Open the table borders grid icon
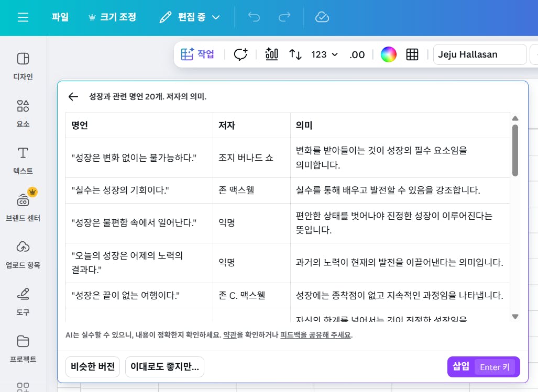Image resolution: width=538 pixels, height=392 pixels. click(412, 54)
